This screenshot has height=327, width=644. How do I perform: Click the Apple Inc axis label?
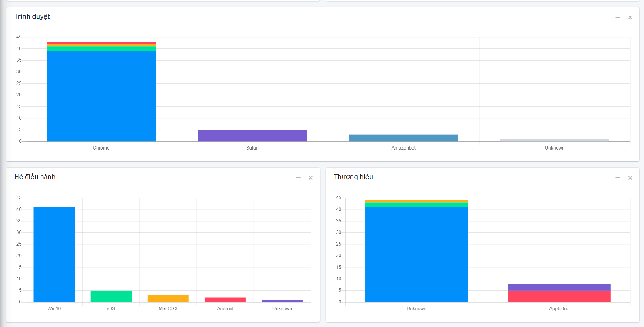[x=559, y=308]
